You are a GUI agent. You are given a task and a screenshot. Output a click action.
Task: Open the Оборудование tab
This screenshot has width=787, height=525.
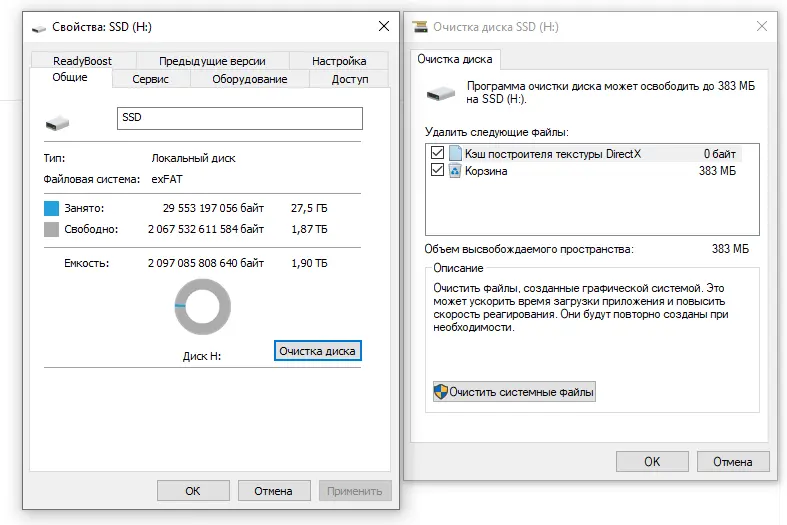[249, 79]
